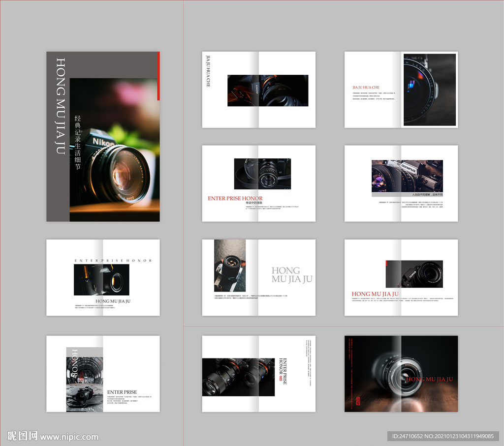
Task: Click the large gray HONG MU JIA JU text
Action: 291,275
